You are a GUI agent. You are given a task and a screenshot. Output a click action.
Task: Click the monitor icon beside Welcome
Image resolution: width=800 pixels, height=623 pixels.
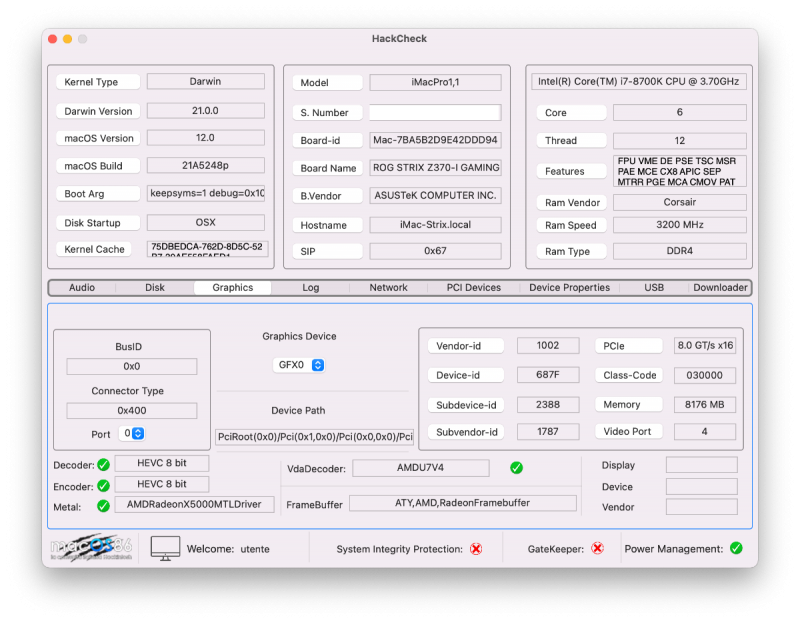pyautogui.click(x=165, y=549)
